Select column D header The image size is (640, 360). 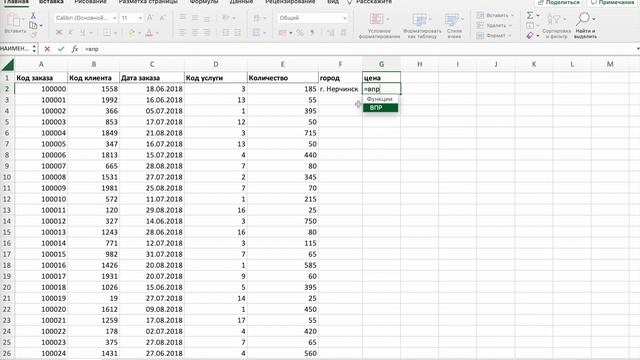coord(216,64)
